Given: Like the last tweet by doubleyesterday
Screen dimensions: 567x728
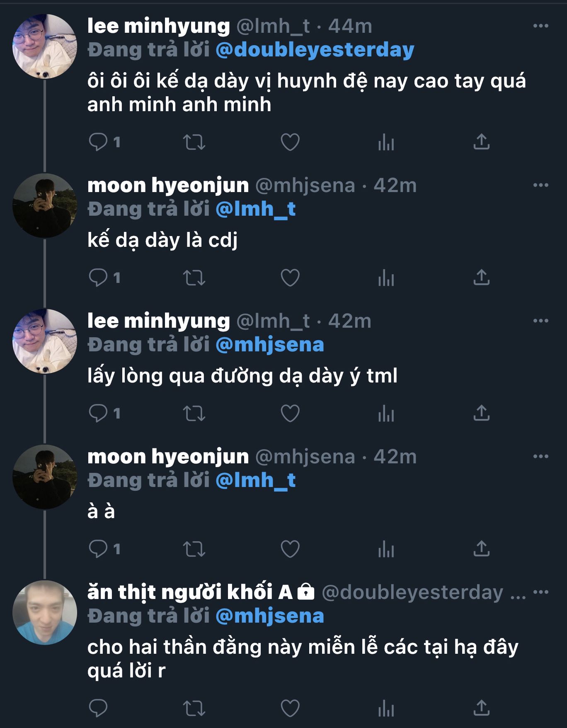Looking at the screenshot, I should tap(290, 708).
